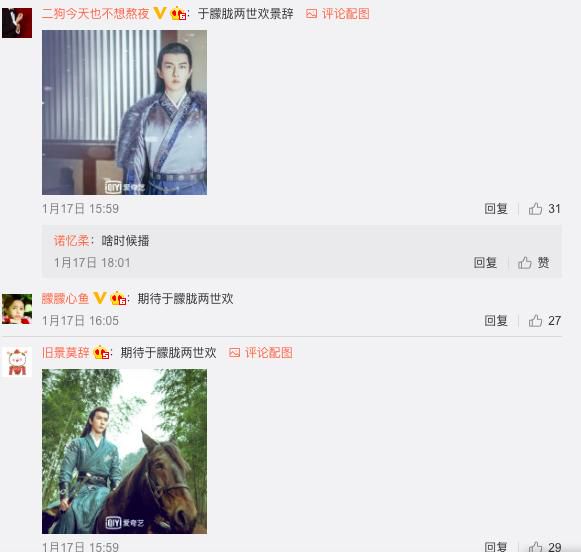Image resolution: width=581 pixels, height=552 pixels.
Task: Open username link 朦朦心鱼
Action: tap(65, 298)
